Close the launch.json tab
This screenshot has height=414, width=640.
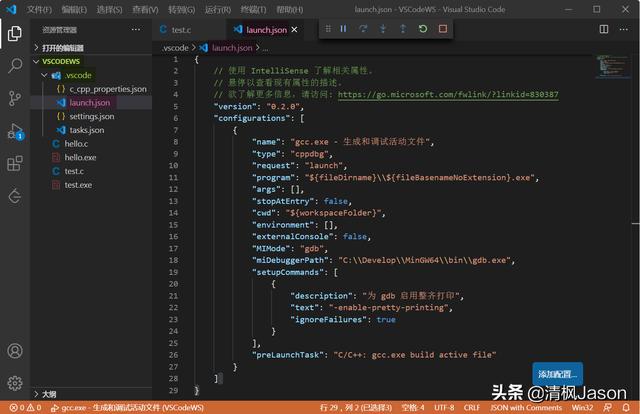[294, 29]
